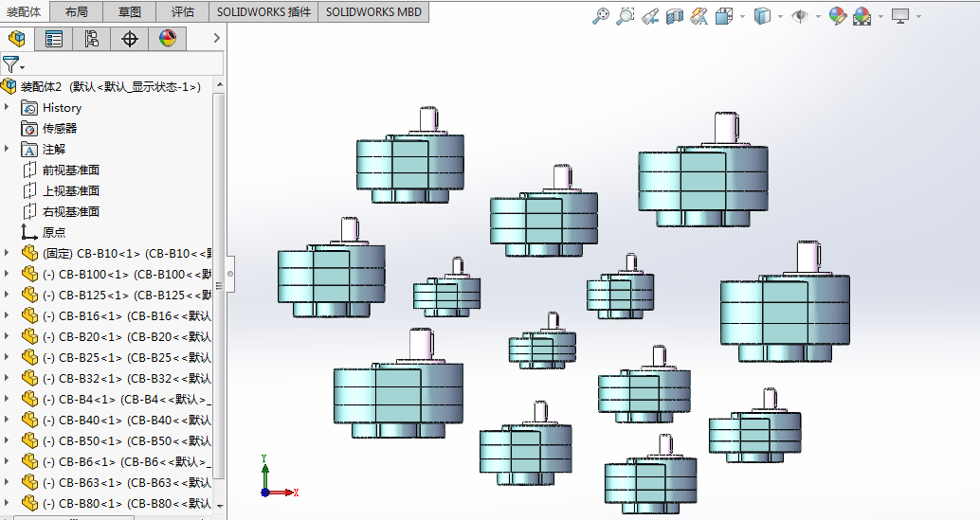Click tree scrollbar up arrow

(219, 85)
